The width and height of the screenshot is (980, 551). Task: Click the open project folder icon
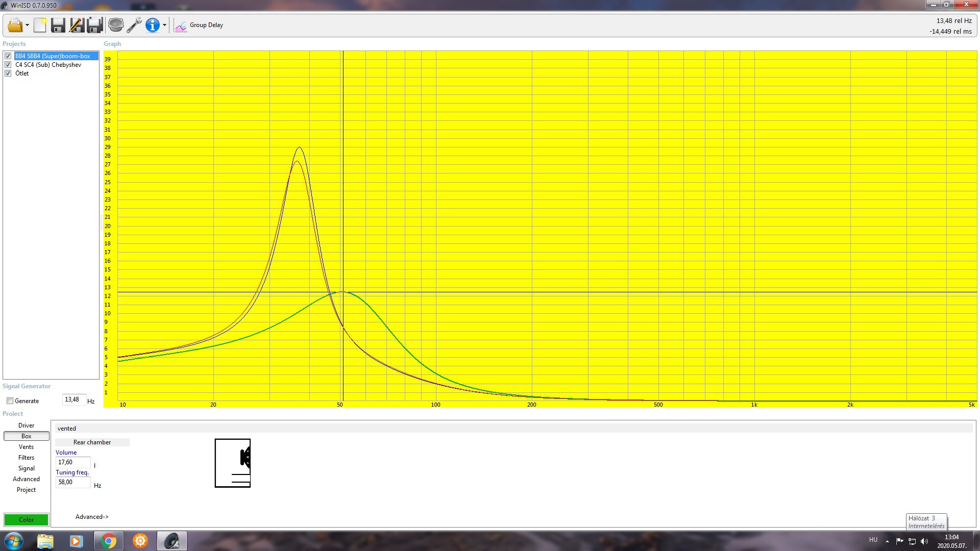point(15,25)
